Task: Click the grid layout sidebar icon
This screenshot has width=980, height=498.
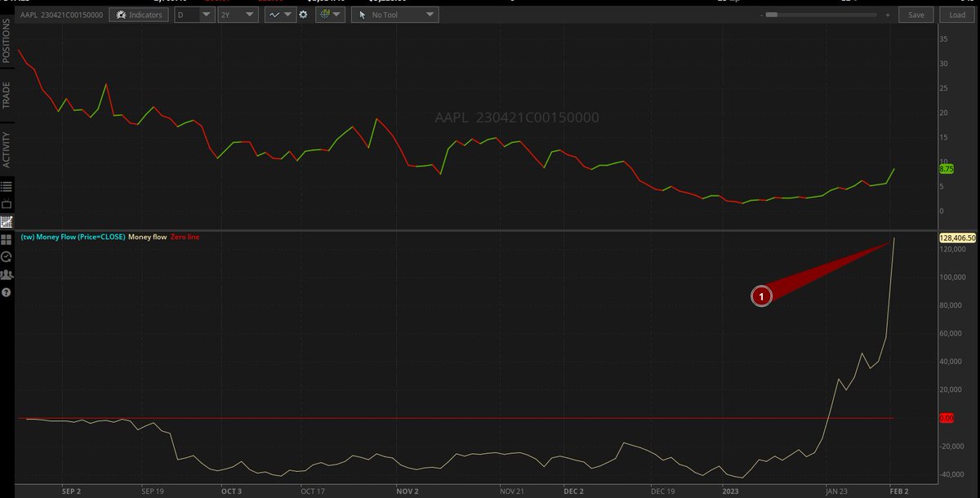Action: tap(7, 239)
